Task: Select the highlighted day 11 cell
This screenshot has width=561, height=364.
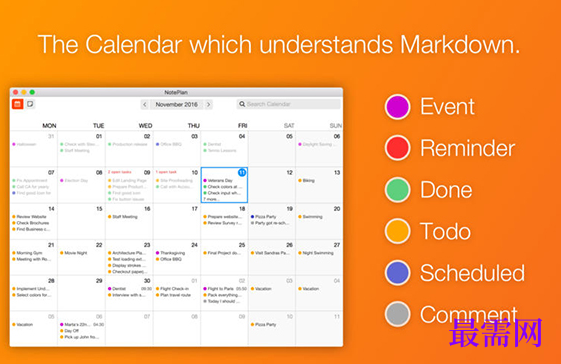Action: [x=224, y=185]
